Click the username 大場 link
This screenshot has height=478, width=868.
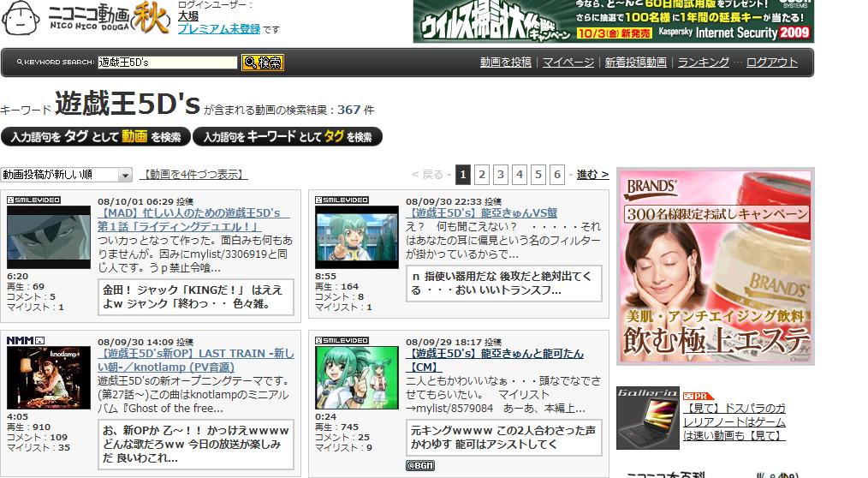188,16
